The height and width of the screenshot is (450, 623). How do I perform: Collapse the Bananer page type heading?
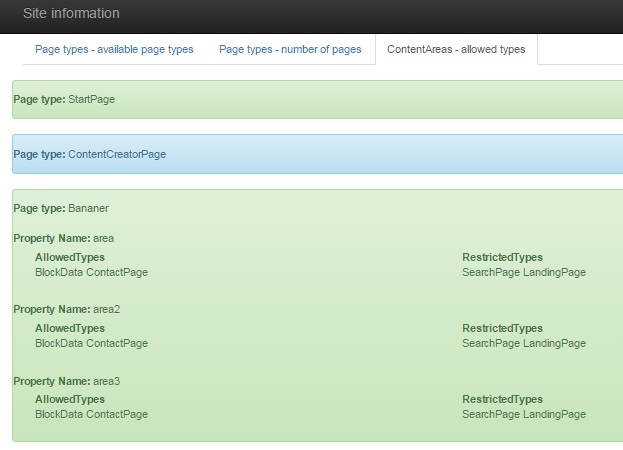(x=61, y=208)
